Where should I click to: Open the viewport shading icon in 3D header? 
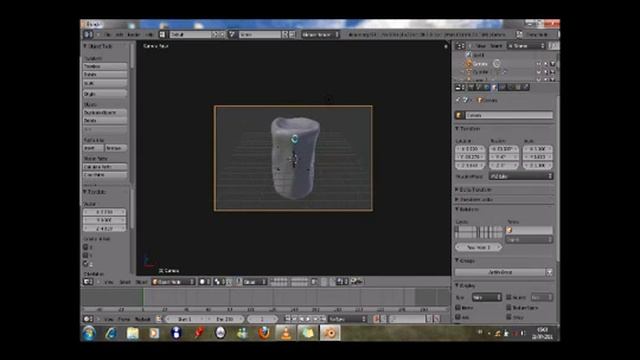pos(204,282)
